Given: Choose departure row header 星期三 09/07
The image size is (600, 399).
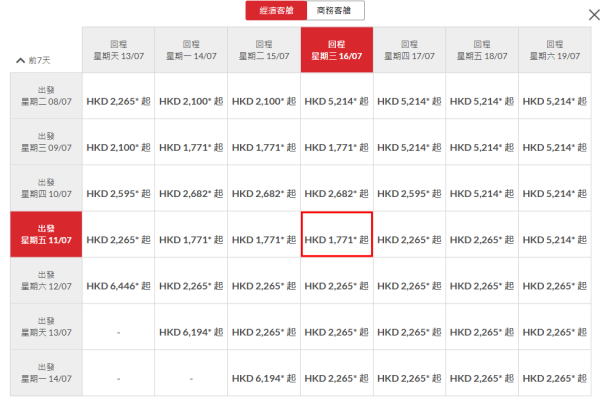Looking at the screenshot, I should pyautogui.click(x=46, y=142).
